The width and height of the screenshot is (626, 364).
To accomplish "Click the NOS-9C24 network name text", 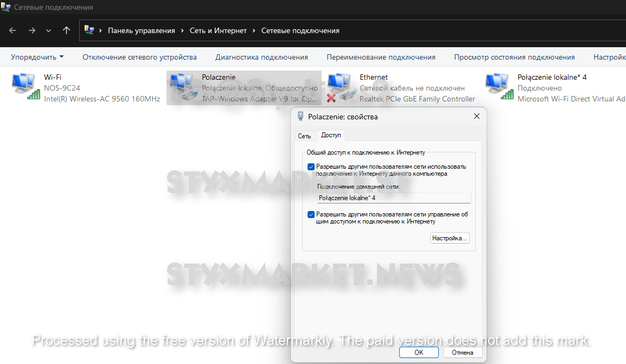I will tap(62, 88).
